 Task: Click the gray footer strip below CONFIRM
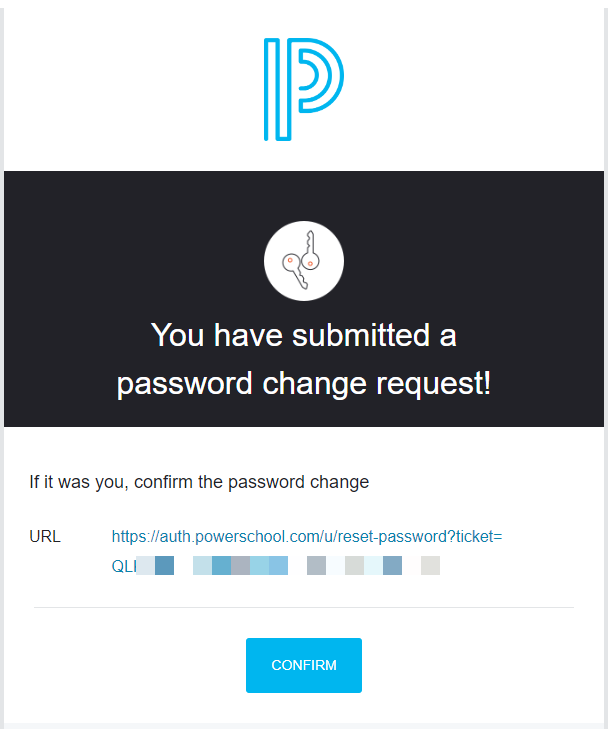303,725
